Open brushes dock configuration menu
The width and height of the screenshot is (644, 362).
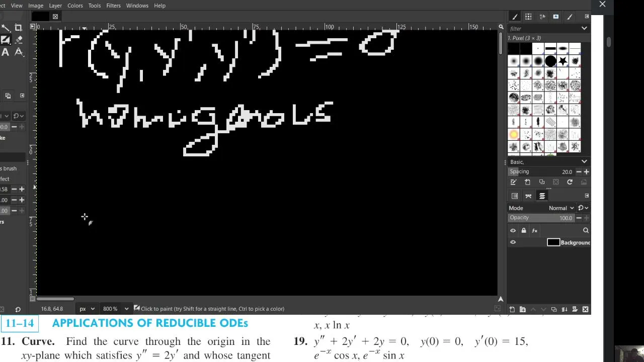pyautogui.click(x=587, y=17)
